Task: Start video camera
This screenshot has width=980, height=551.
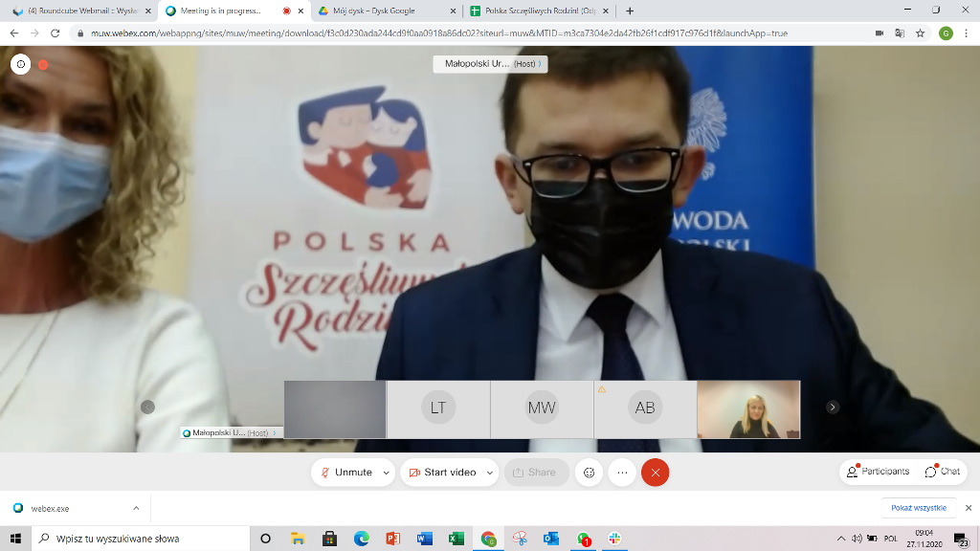Action: [x=443, y=473]
